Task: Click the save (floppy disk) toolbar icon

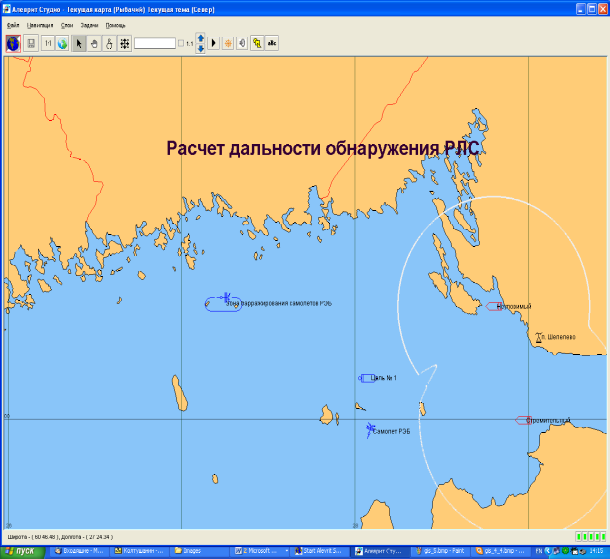Action: click(x=31, y=44)
